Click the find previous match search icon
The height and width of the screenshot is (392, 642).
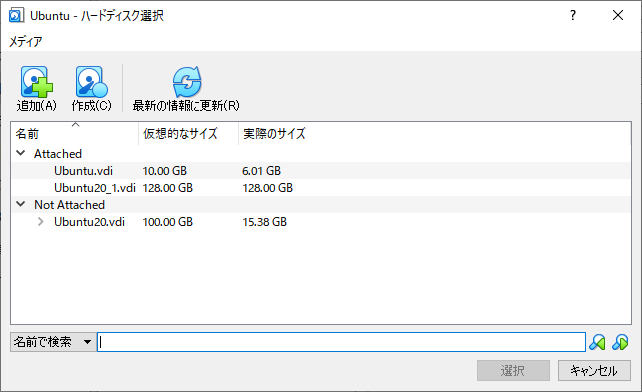pyautogui.click(x=597, y=342)
